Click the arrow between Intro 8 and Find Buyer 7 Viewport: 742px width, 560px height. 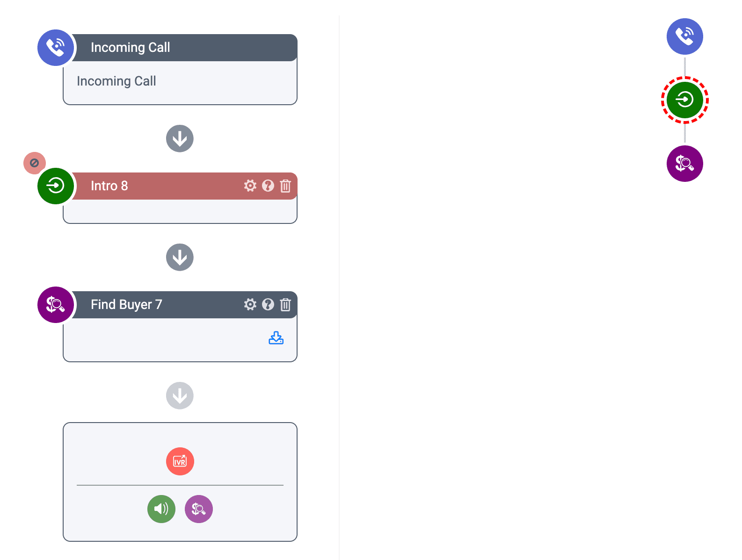[x=180, y=257]
